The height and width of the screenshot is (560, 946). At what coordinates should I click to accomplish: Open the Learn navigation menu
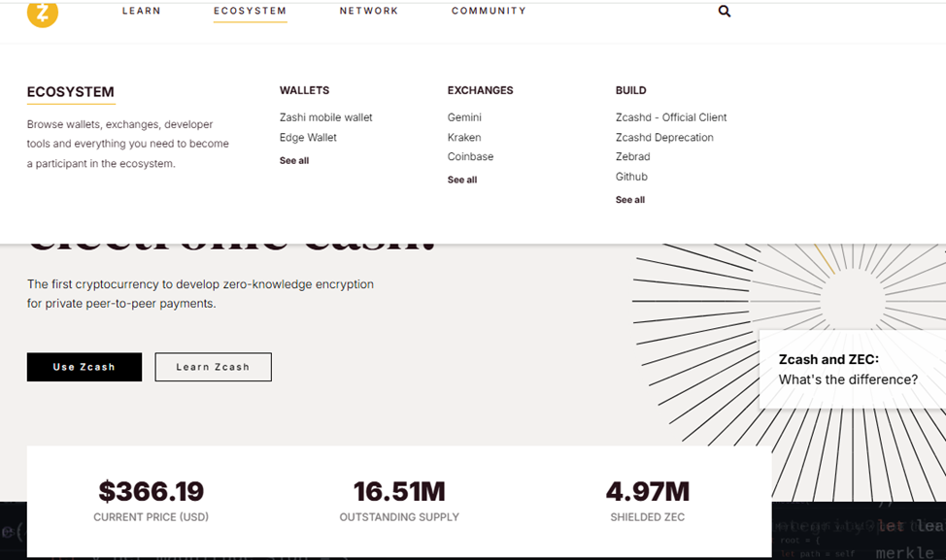(142, 12)
